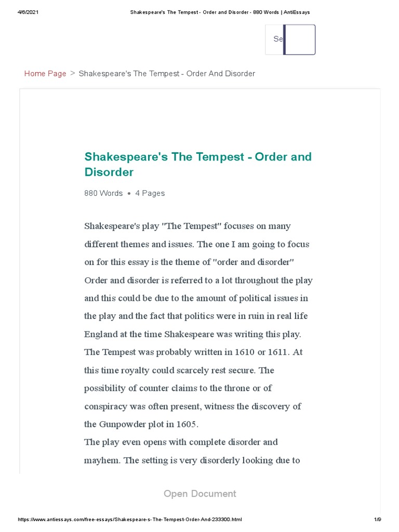This screenshot has height=532, width=399.
Task: Click the 4/6/2021 date in the header
Action: (28, 12)
